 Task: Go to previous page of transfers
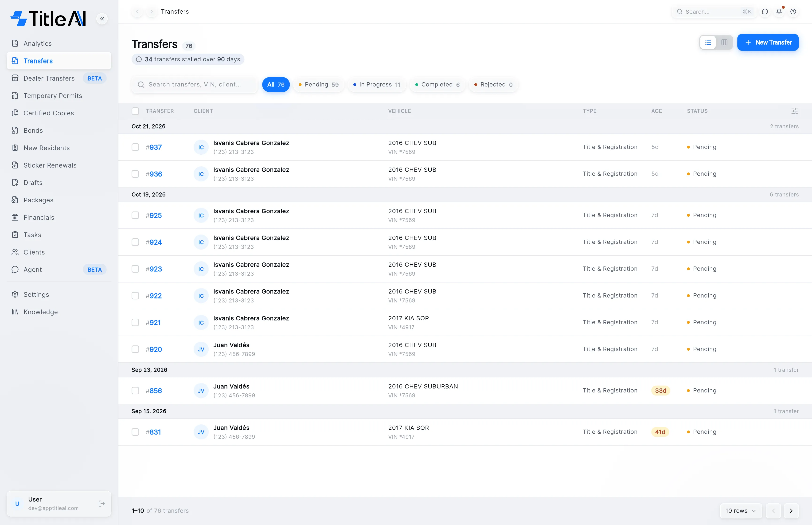tap(773, 511)
